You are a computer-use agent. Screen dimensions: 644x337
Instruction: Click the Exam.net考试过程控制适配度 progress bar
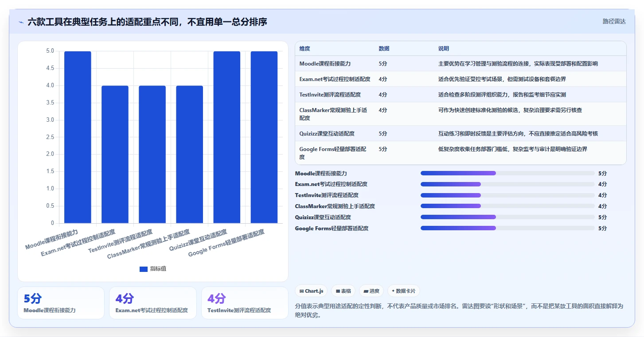click(507, 184)
